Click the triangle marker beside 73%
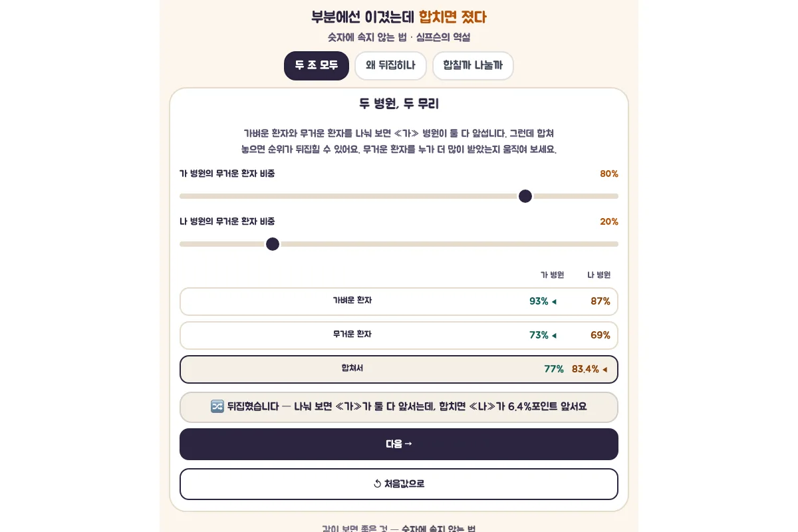This screenshot has width=798, height=532. pos(554,336)
